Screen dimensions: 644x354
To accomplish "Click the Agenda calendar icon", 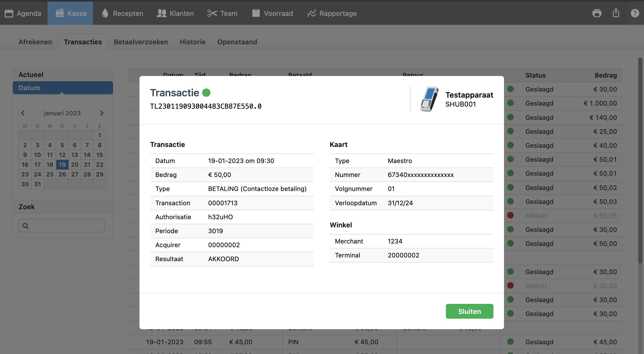I will [9, 13].
